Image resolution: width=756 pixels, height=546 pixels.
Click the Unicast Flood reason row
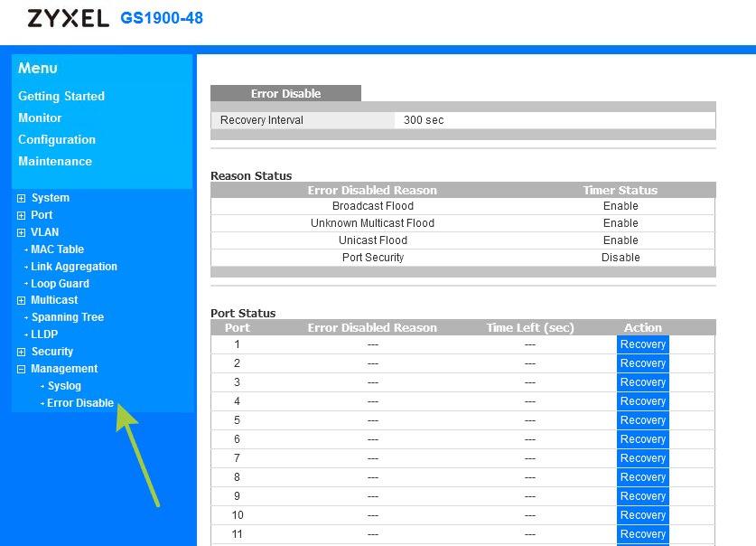[x=462, y=240]
